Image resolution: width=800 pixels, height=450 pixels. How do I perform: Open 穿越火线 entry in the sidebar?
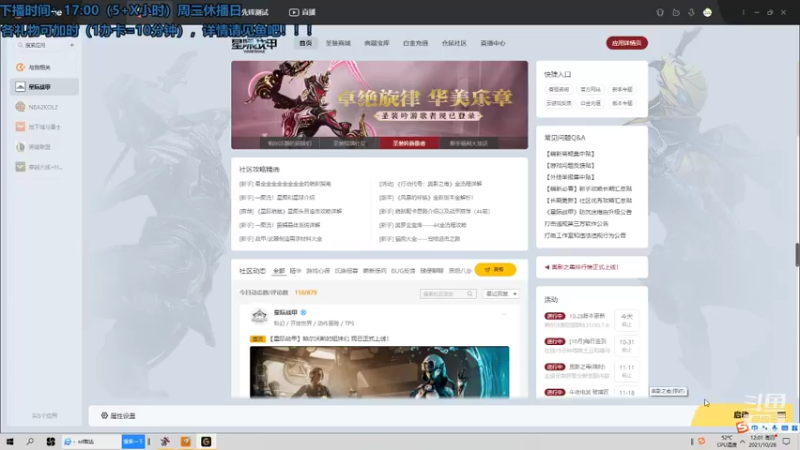pos(44,167)
